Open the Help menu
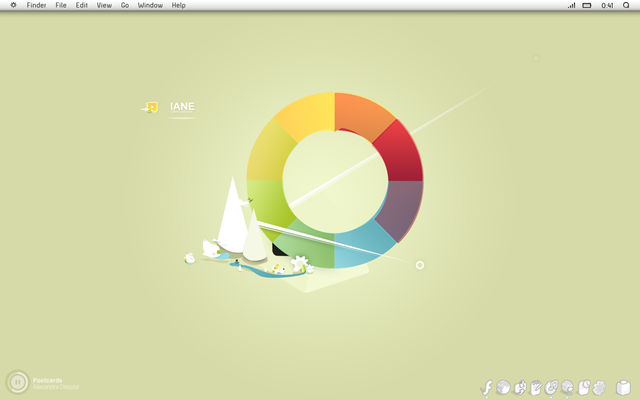The image size is (640, 400). [x=178, y=5]
